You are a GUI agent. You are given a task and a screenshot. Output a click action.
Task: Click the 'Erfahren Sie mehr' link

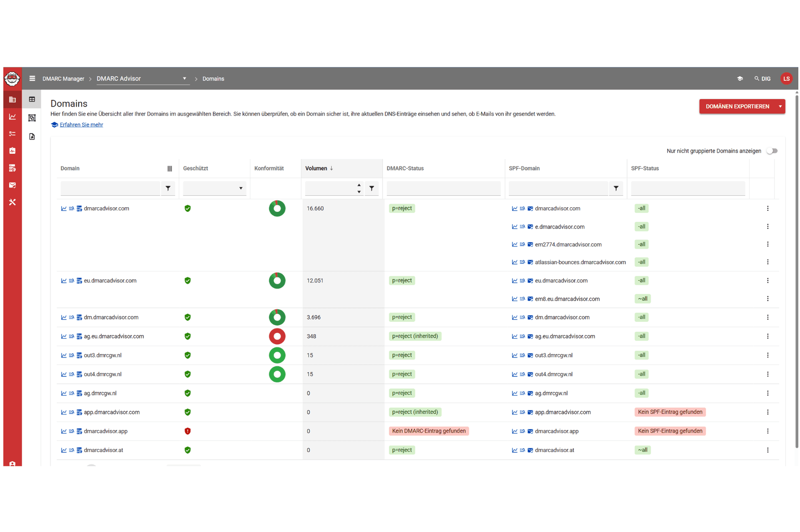click(81, 125)
